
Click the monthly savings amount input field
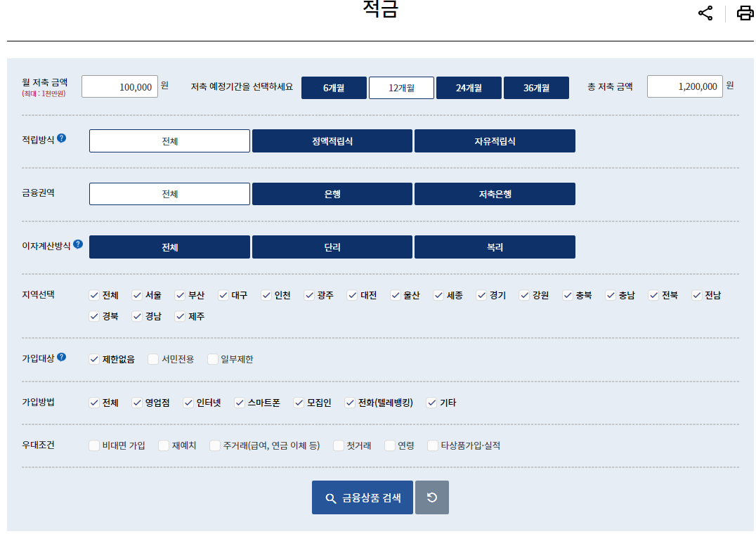(x=119, y=86)
